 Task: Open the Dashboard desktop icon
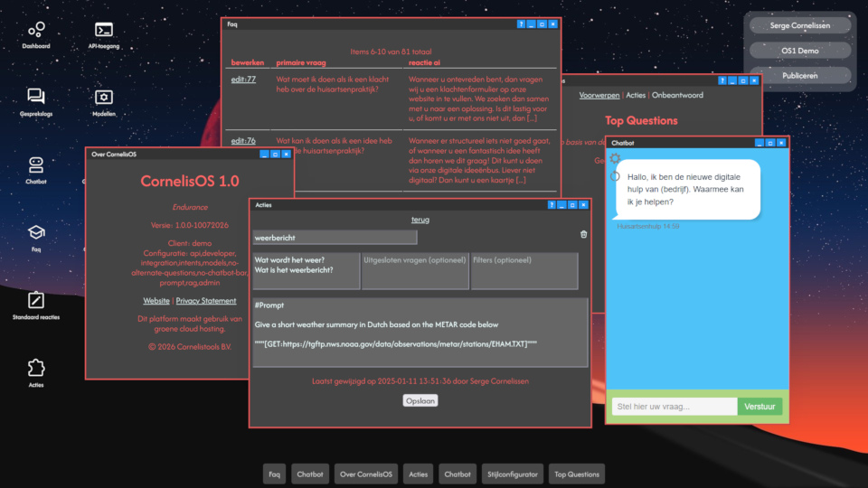36,34
